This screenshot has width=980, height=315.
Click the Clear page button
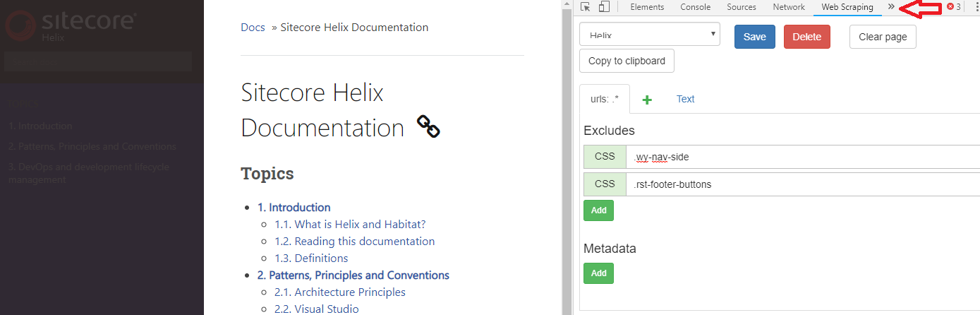coord(883,37)
